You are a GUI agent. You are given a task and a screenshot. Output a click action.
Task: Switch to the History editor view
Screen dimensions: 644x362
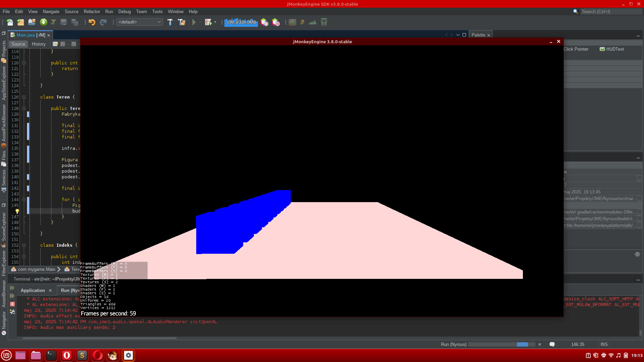[39, 44]
